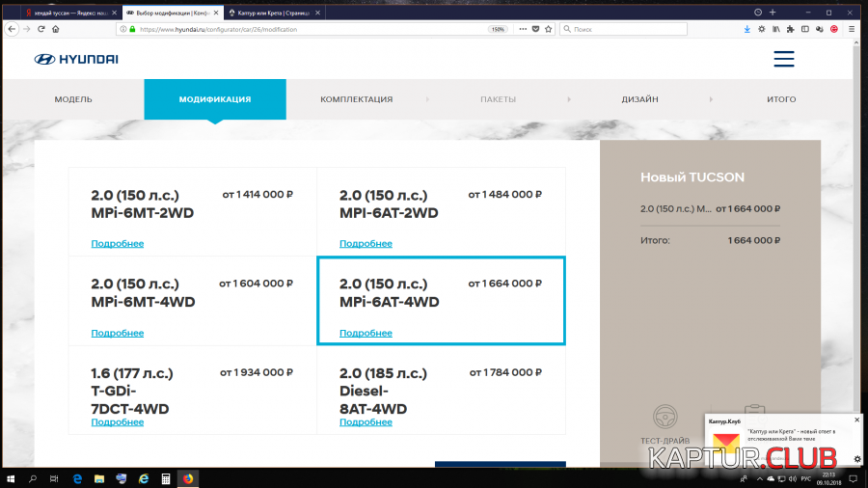868x488 pixels.
Task: Open the Firefox home page button
Action: [x=55, y=29]
